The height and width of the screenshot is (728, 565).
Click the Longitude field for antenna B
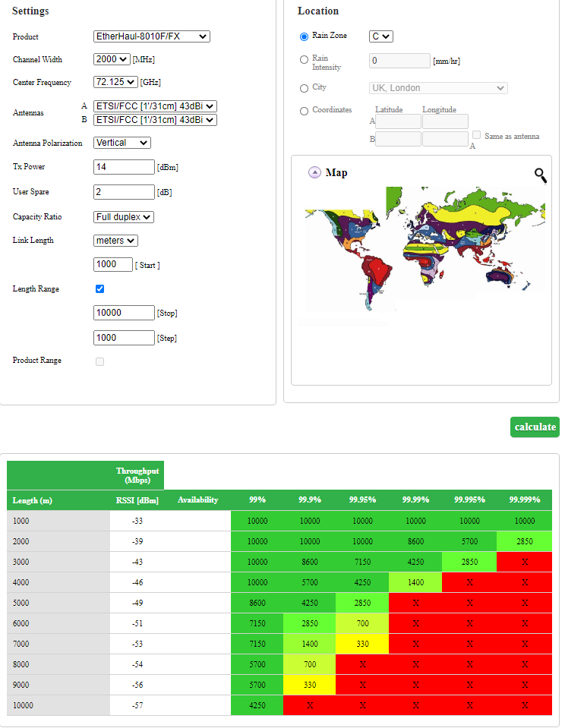445,139
